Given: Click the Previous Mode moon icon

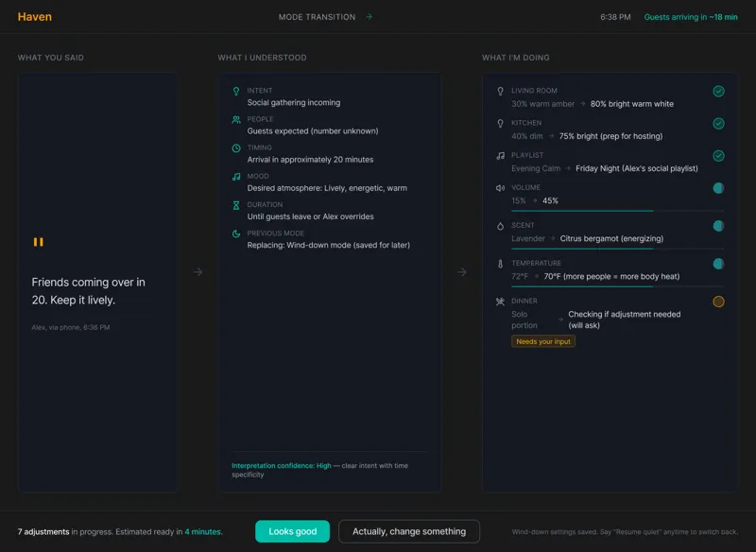Looking at the screenshot, I should pos(236,233).
